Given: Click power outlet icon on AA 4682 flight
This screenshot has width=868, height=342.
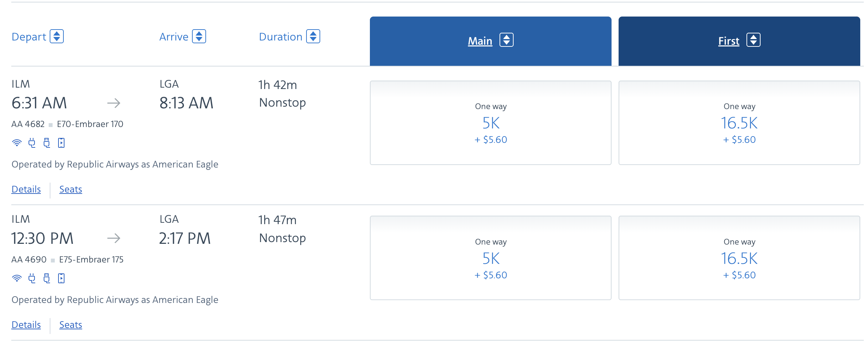Looking at the screenshot, I should point(32,143).
